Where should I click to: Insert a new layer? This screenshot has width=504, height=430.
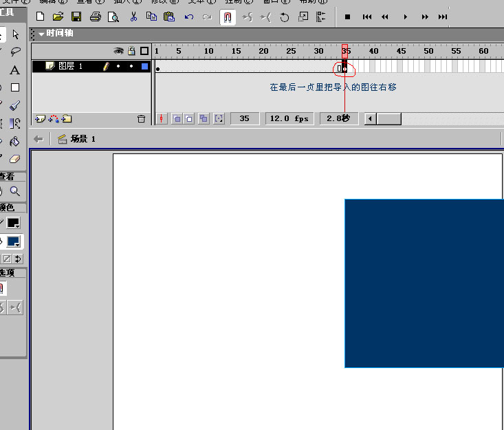pos(40,119)
